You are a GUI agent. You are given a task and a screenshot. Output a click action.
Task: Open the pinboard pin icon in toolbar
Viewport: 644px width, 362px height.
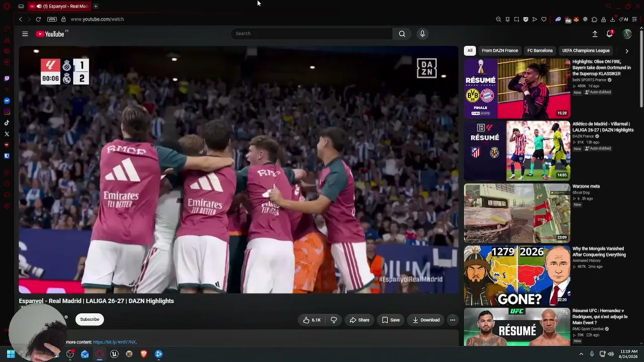[508, 19]
